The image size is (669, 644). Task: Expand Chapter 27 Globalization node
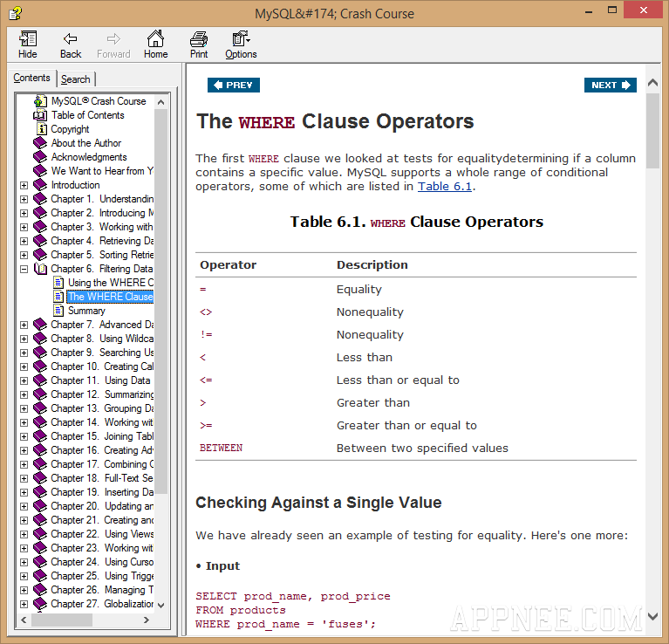pos(24,605)
